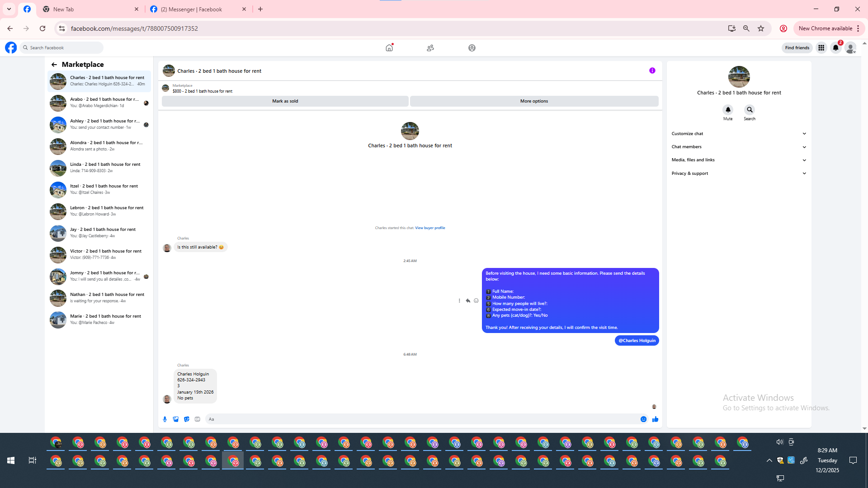Open the Facebook menu grid icon

(821, 48)
